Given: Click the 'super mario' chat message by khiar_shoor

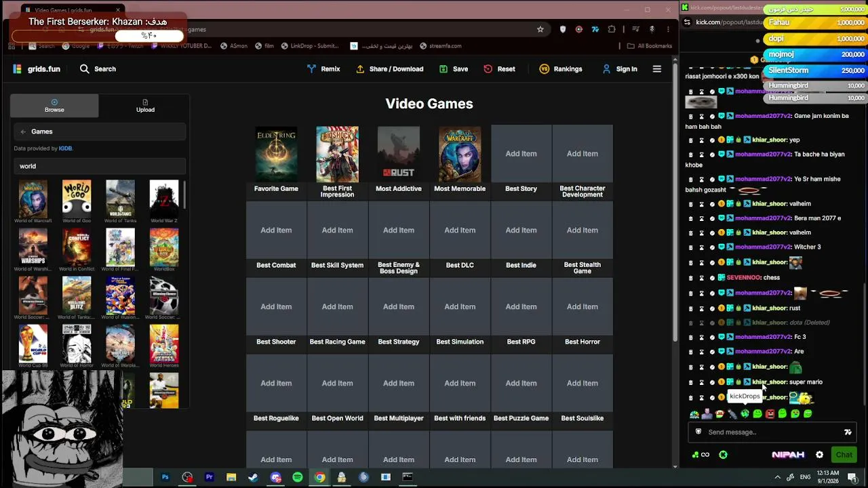Looking at the screenshot, I should click(x=806, y=382).
